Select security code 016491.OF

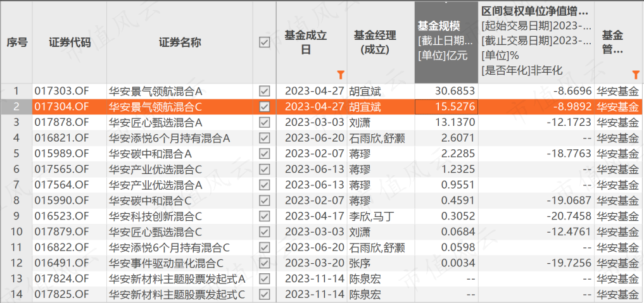pyautogui.click(x=61, y=263)
